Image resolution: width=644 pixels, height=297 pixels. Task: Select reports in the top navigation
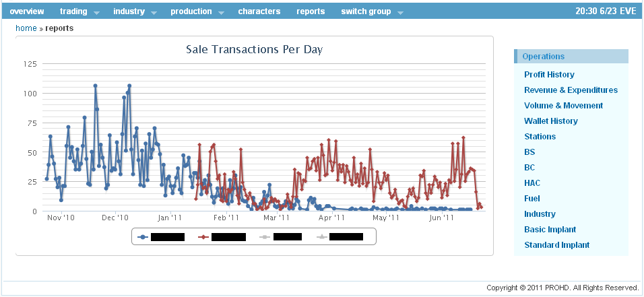point(311,11)
